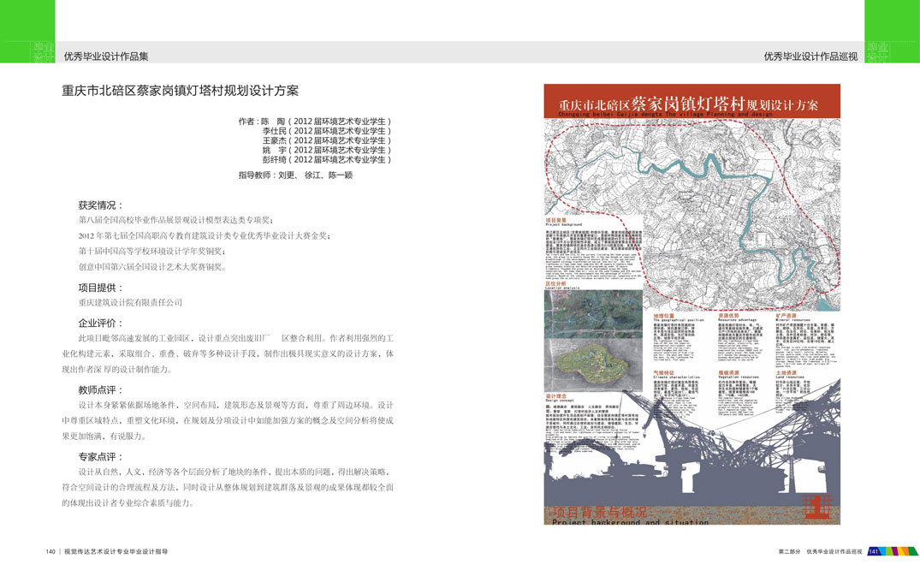Image resolution: width=920 pixels, height=588 pixels.
Task: Click the poster heading 植被资源
Action: click(728, 373)
